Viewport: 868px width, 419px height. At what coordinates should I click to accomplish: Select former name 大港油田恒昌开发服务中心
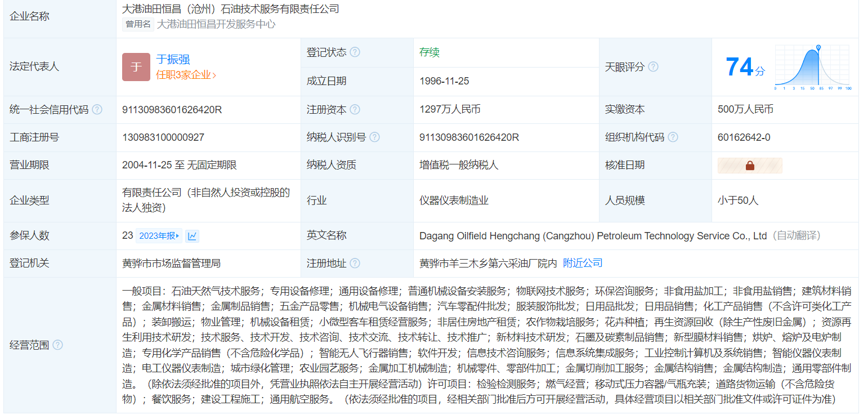point(216,24)
